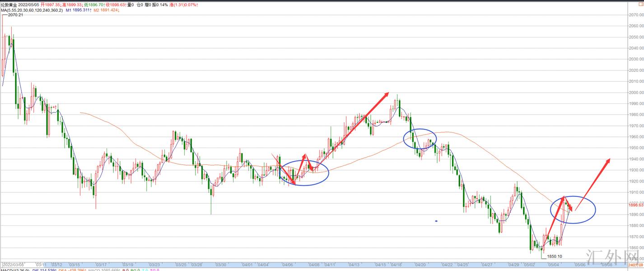Click the 04/20 date on time axis
The image size is (644, 271).
pyautogui.click(x=420, y=265)
